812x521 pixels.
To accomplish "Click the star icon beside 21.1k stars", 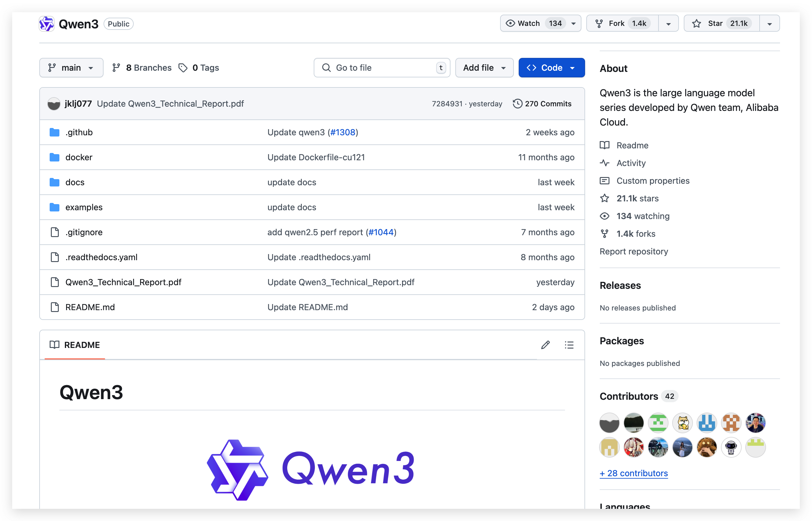I will [605, 198].
